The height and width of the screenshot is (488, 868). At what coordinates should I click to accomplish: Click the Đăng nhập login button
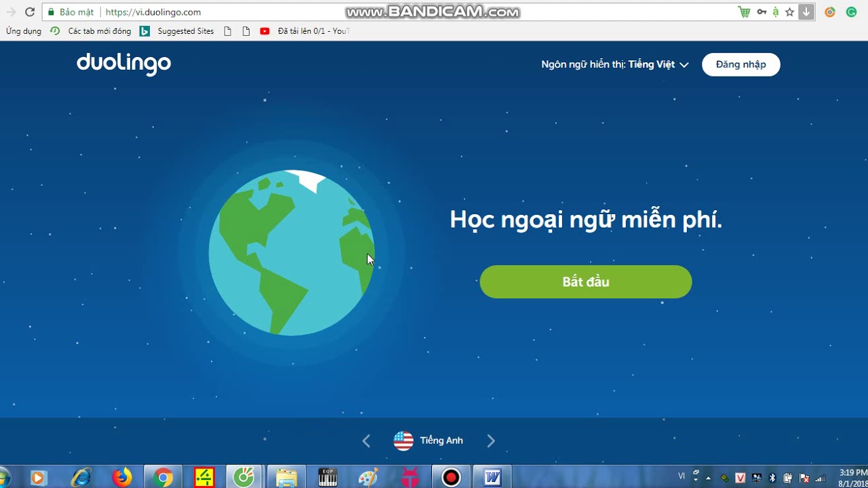click(x=741, y=64)
